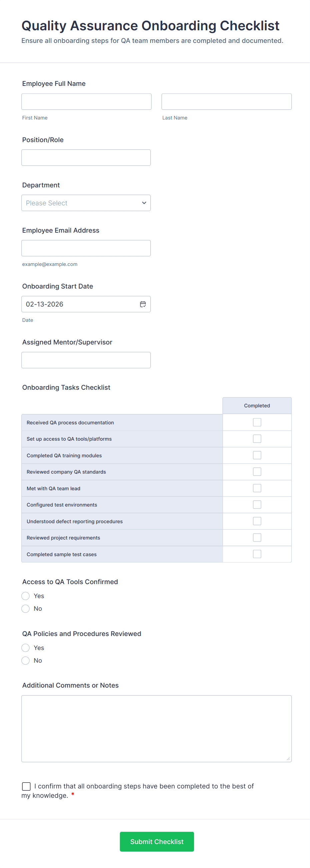This screenshot has height=868, width=310.
Task: Expand the Department dropdown
Action: click(x=86, y=203)
